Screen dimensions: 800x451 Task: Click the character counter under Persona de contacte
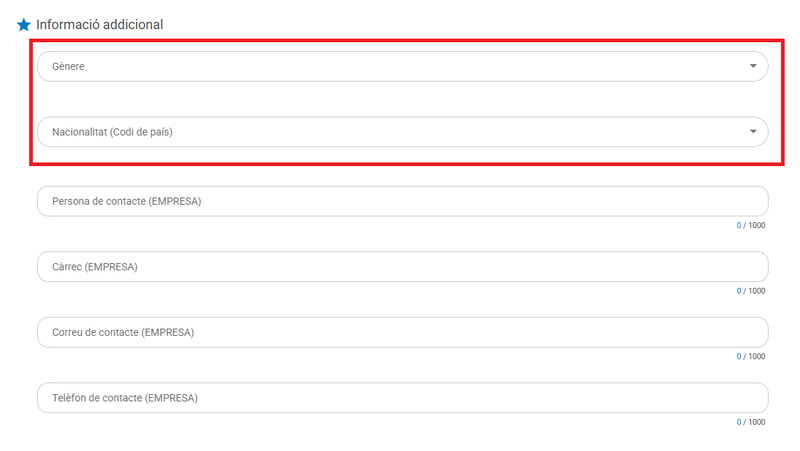pyautogui.click(x=750, y=225)
